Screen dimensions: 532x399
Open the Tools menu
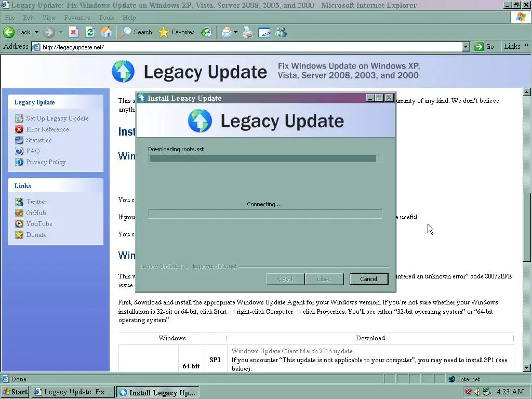click(106, 18)
